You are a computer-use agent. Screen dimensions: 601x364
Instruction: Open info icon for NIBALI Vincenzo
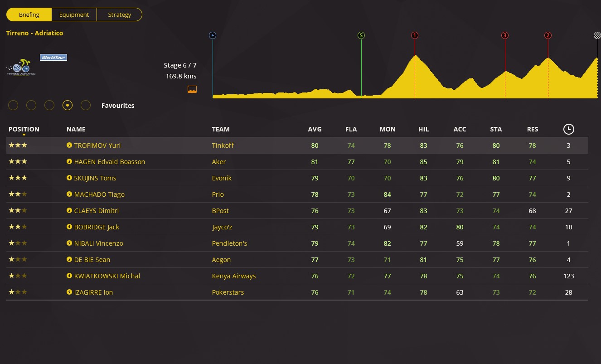click(x=69, y=243)
